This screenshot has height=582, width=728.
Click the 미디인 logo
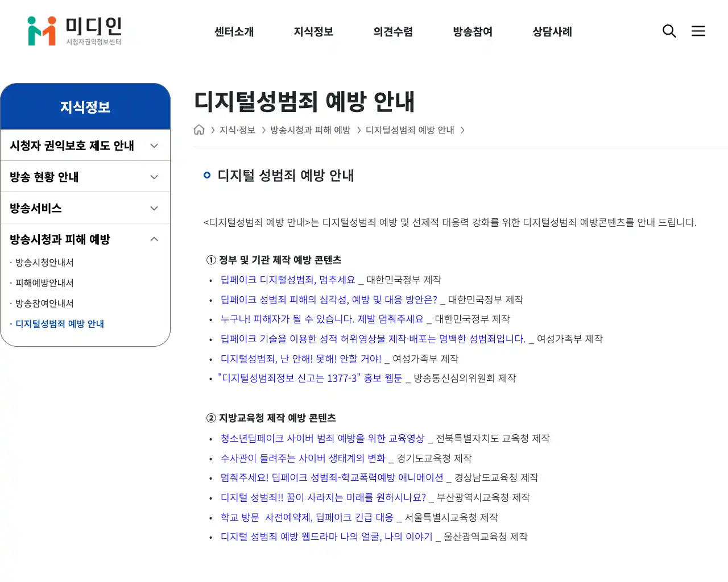click(x=74, y=31)
